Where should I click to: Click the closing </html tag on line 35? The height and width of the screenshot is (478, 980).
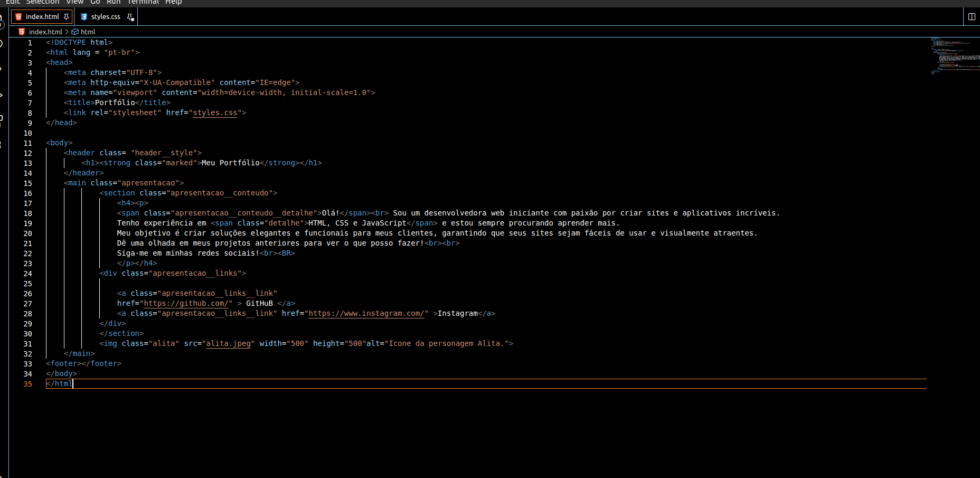coord(59,383)
